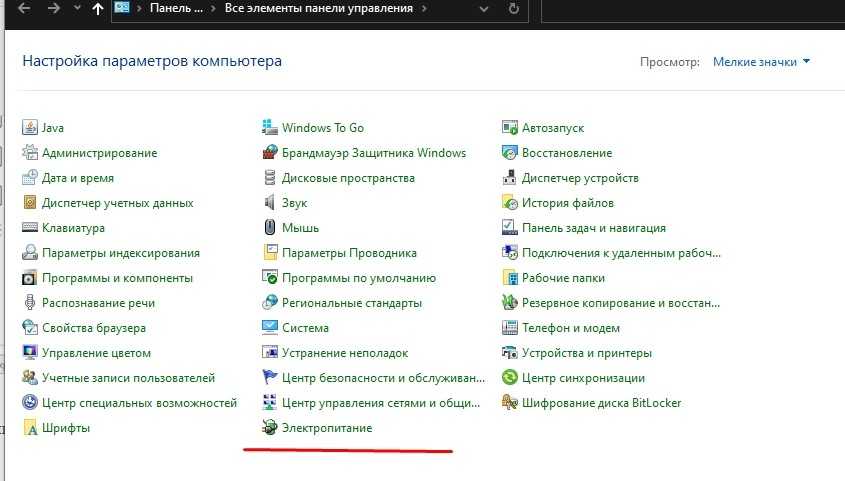The height and width of the screenshot is (481, 845).
Task: Open the Диспетчер устройств link
Action: (x=580, y=178)
